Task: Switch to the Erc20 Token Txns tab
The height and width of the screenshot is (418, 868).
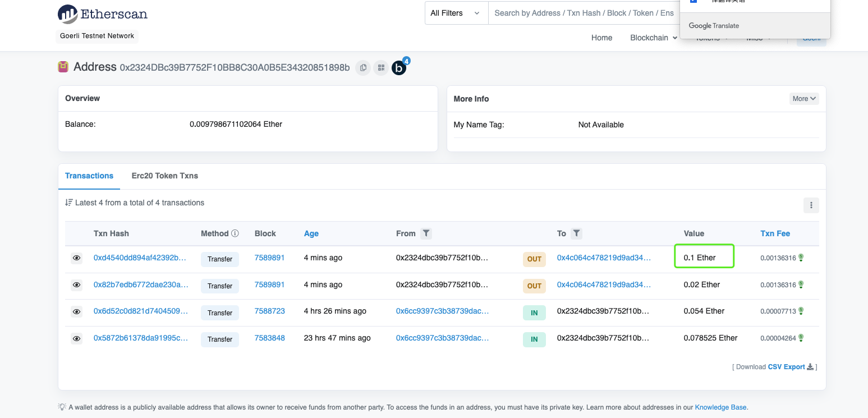Action: (x=165, y=176)
